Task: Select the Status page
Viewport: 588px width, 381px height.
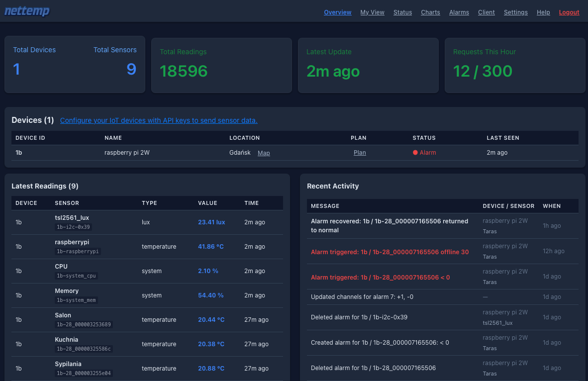Action: (x=402, y=12)
